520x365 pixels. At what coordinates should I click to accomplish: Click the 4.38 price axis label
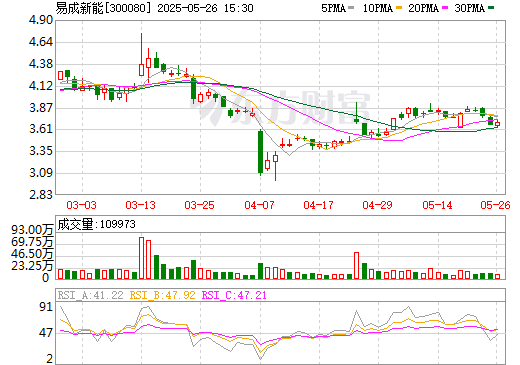[x=41, y=64]
